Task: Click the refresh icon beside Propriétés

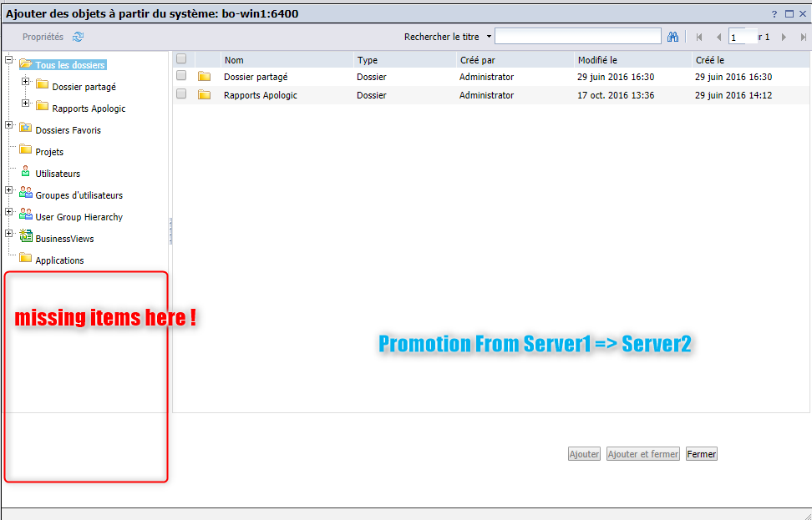Action: click(79, 37)
